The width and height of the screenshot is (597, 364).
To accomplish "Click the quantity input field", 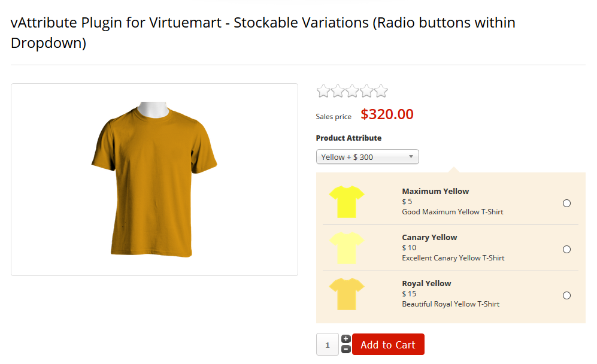I will click(328, 345).
